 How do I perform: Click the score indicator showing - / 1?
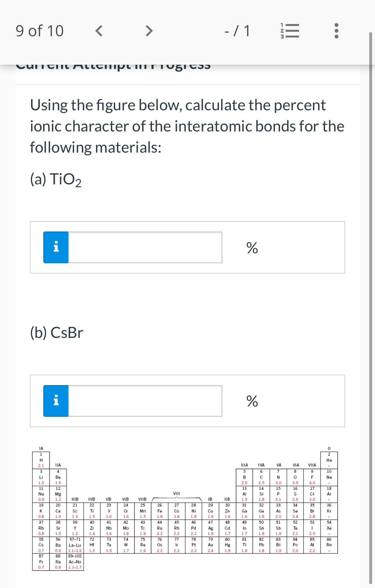[237, 30]
